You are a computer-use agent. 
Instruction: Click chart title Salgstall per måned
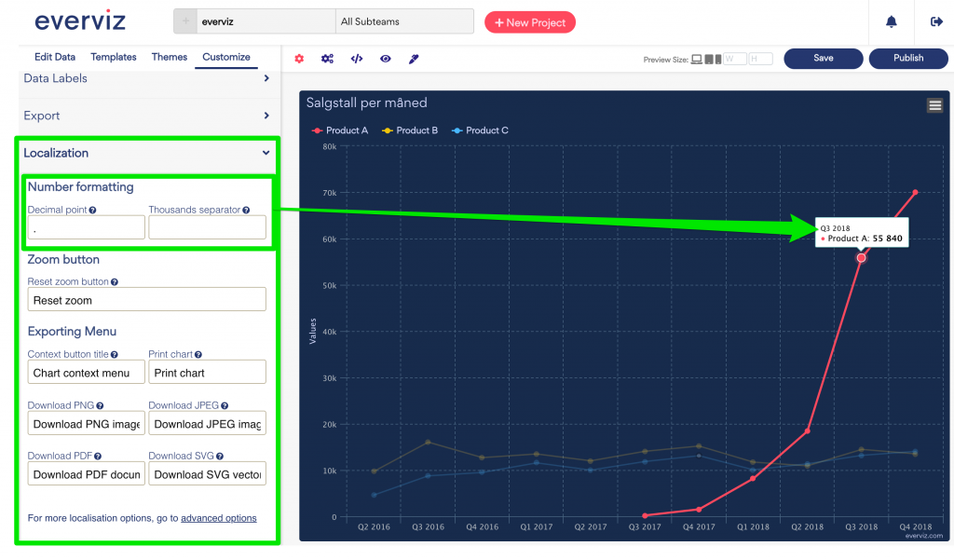click(366, 102)
